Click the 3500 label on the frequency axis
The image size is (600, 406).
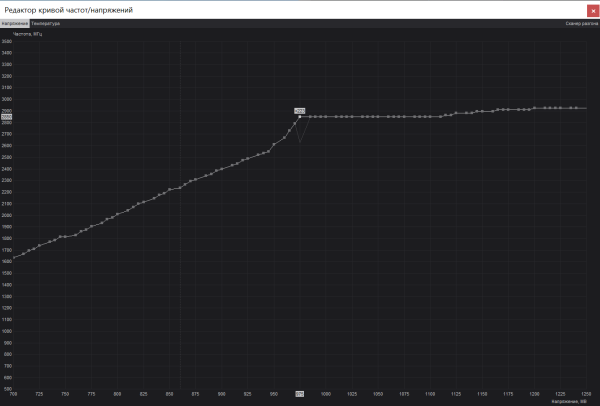(6, 42)
